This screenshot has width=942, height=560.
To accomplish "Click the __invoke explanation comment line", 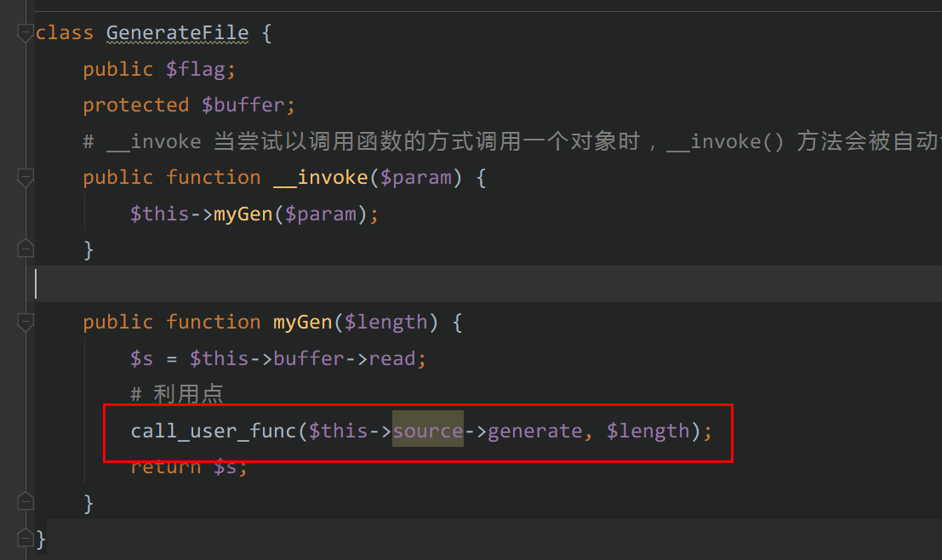I will click(x=511, y=141).
